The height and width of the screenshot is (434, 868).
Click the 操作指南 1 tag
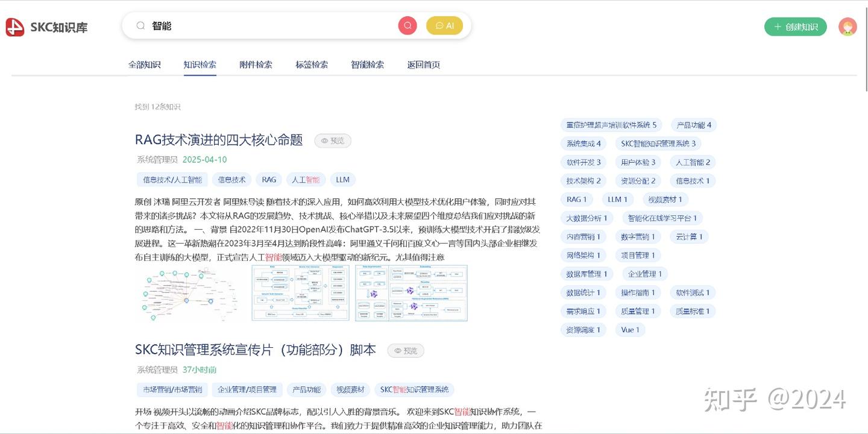[x=638, y=293]
